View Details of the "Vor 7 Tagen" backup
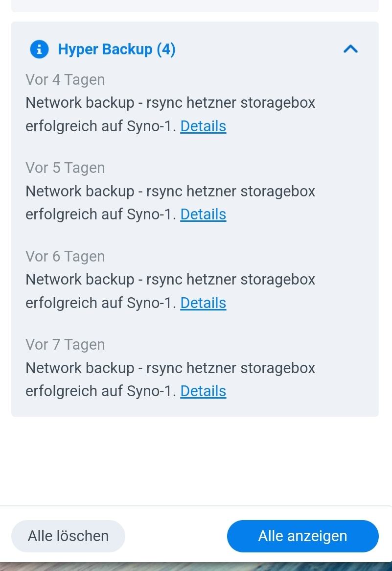The image size is (392, 571). point(203,391)
